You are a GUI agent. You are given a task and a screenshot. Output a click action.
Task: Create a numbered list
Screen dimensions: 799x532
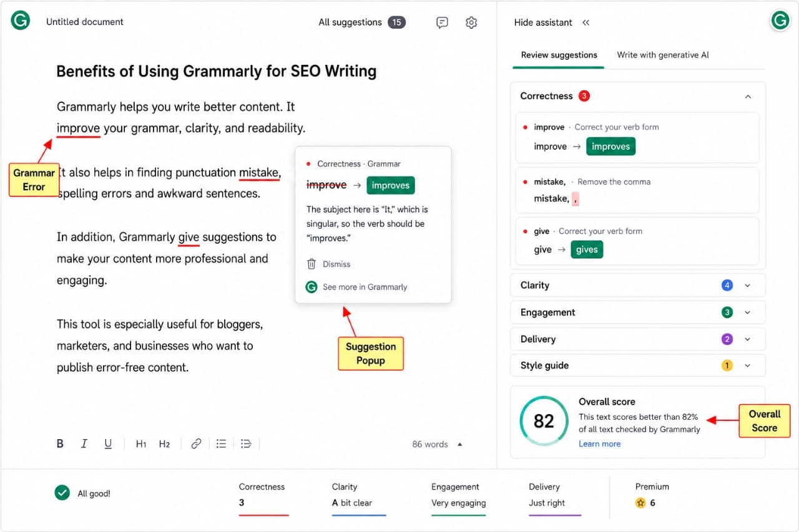coord(246,444)
